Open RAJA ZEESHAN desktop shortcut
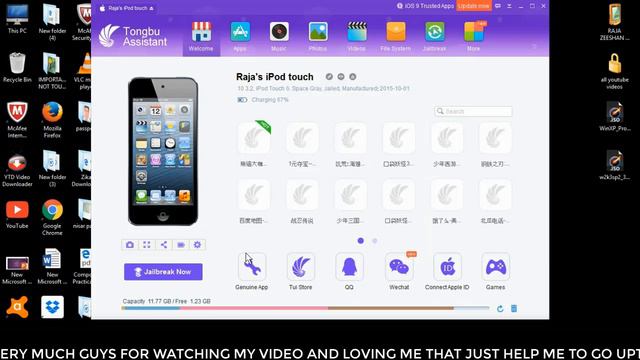 coord(615,22)
